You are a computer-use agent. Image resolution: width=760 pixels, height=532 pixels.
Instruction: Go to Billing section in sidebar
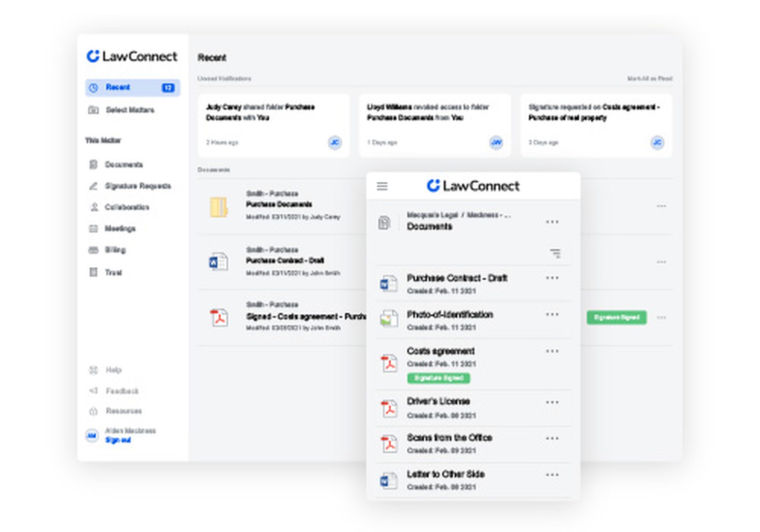(115, 250)
